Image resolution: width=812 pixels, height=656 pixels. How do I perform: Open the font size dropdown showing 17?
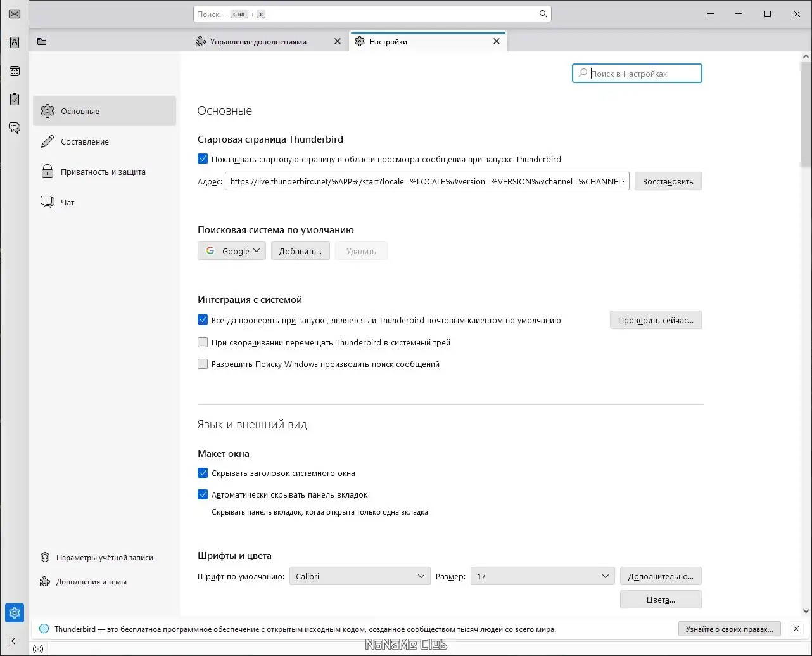pyautogui.click(x=543, y=576)
